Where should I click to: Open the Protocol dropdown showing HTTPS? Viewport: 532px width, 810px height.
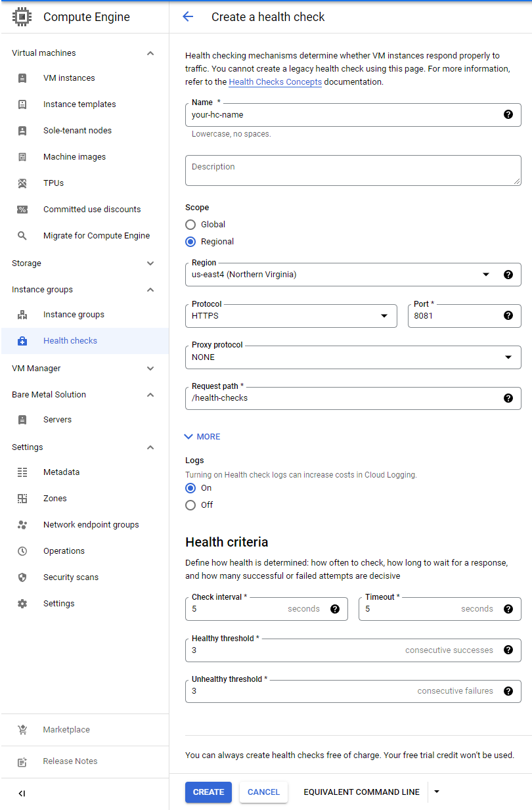click(291, 316)
